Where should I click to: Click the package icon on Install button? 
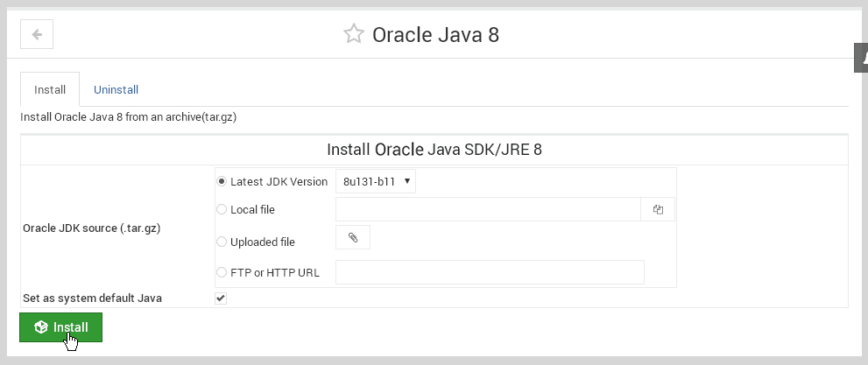point(41,327)
